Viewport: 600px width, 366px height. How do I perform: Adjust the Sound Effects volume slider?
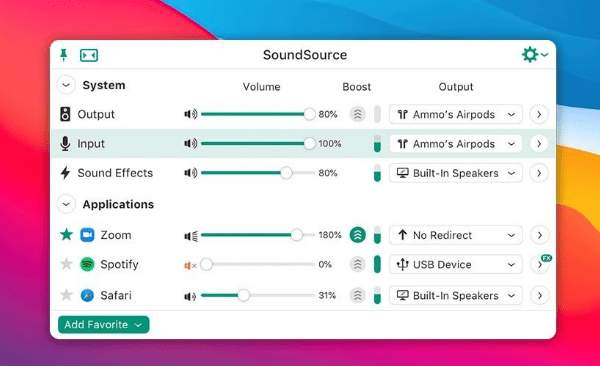click(x=258, y=173)
